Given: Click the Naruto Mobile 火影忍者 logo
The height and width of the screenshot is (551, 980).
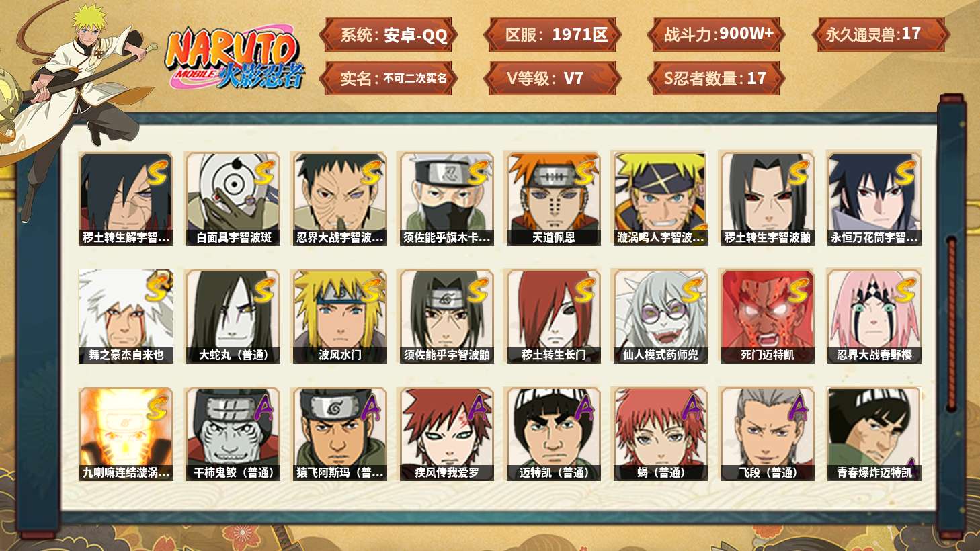Looking at the screenshot, I should [235, 58].
